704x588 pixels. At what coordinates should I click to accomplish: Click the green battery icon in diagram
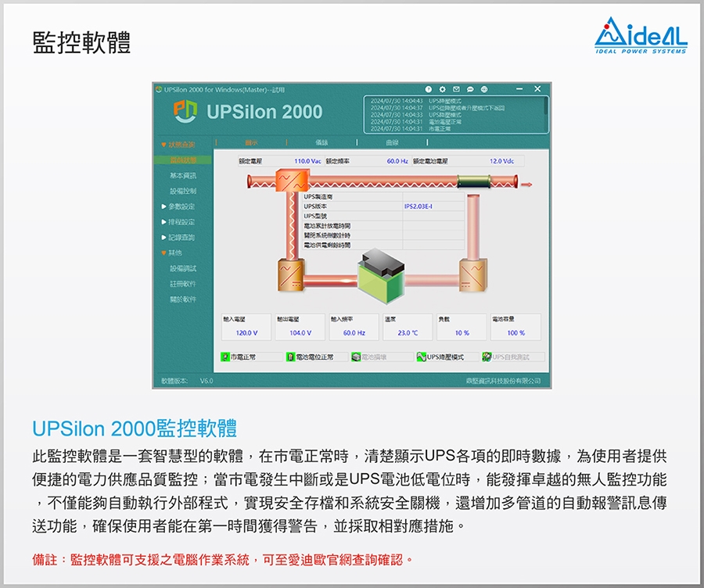[x=382, y=275]
